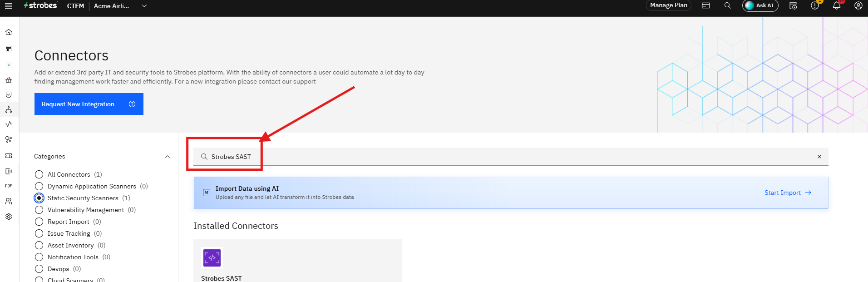Open the user profile avatar menu
868x282 pixels.
(x=858, y=5)
